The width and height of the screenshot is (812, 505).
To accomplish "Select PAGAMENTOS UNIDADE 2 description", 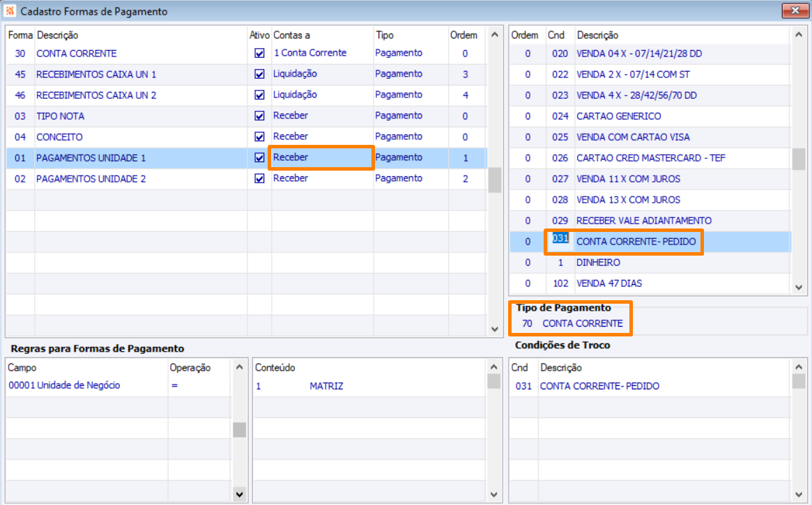I will 91,178.
